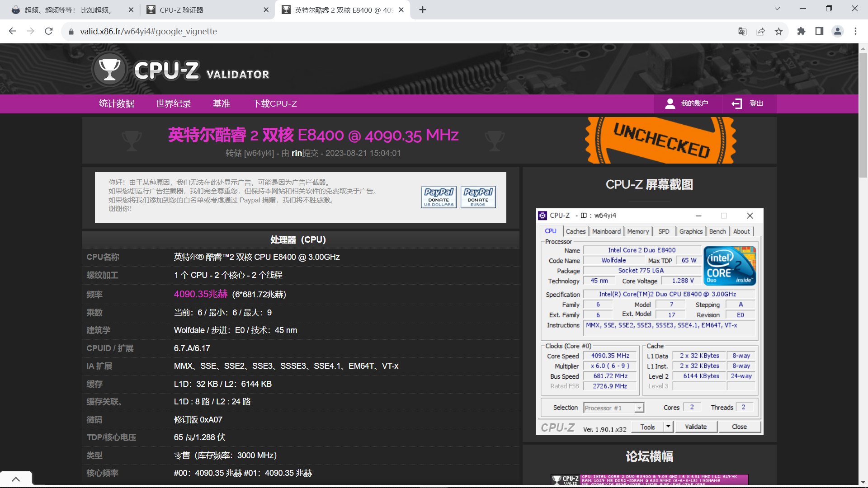868x488 pixels.
Task: Open the 世界纪录 menu item
Action: tap(174, 104)
